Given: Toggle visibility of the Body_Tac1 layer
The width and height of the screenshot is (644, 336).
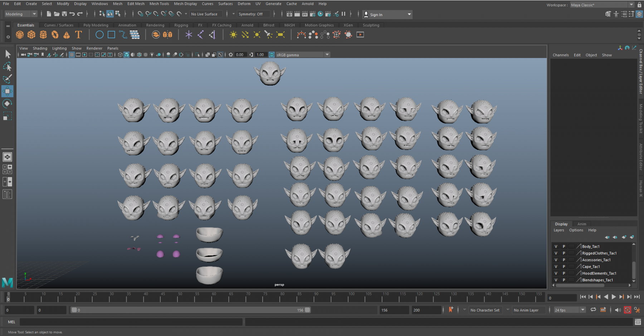Looking at the screenshot, I should (x=556, y=247).
